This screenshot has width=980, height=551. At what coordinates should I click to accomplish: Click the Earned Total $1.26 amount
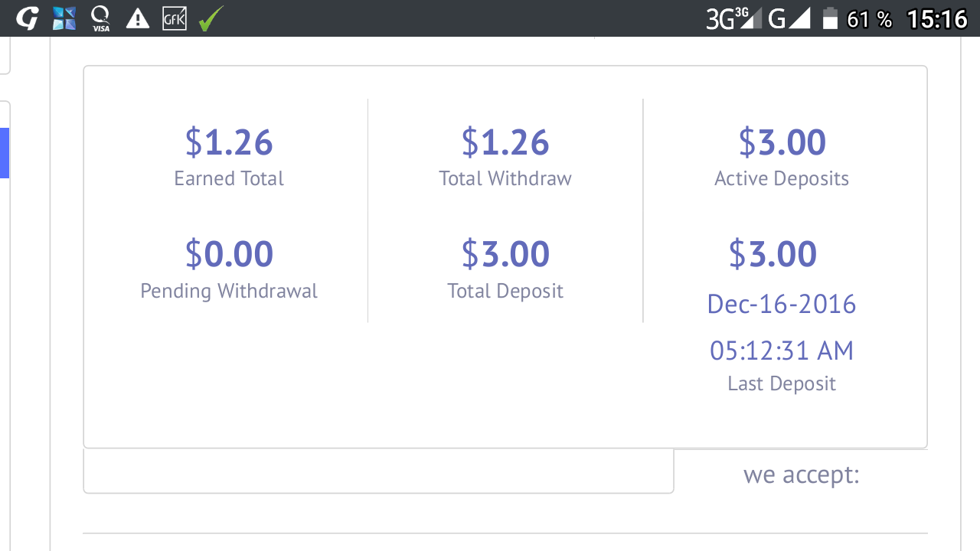click(x=229, y=142)
